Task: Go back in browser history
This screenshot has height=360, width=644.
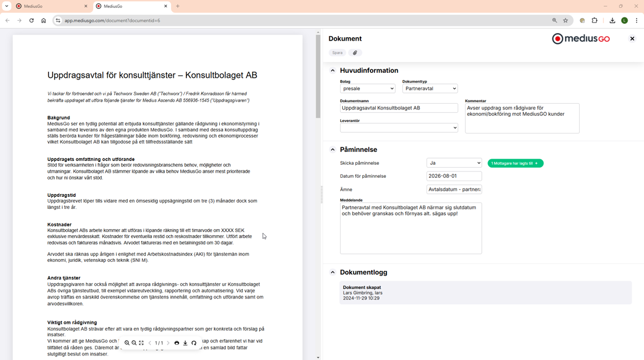Action: pos(7,20)
